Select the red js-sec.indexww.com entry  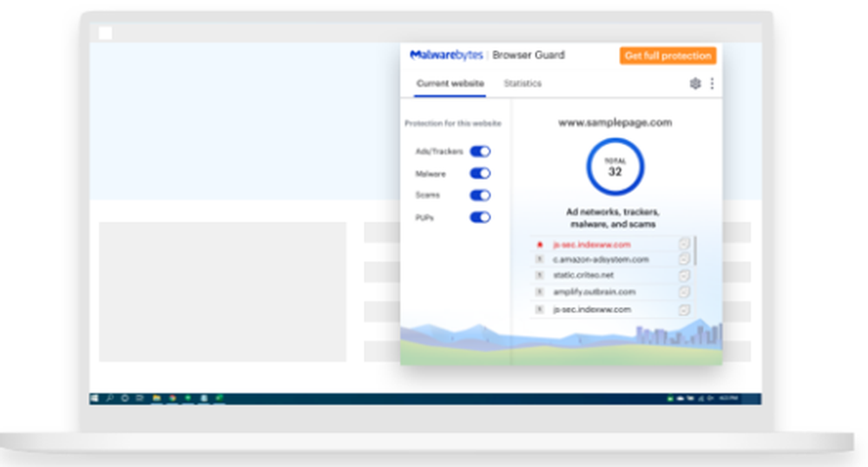click(x=591, y=245)
